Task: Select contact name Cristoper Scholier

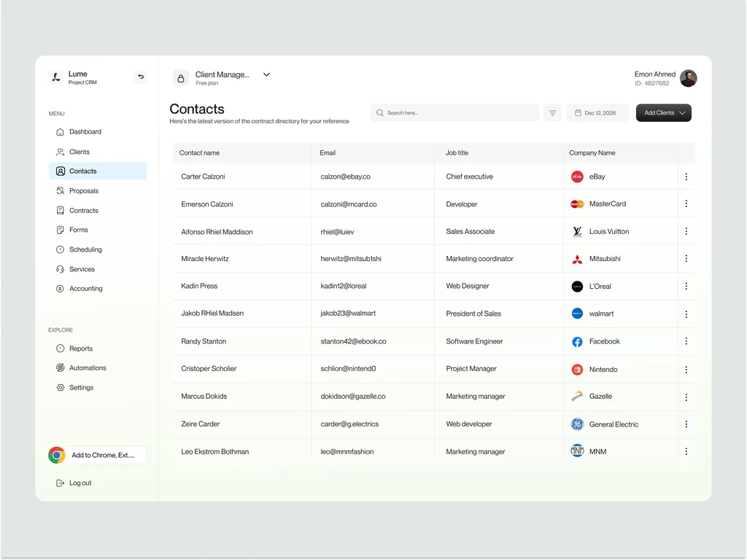Action: (209, 368)
